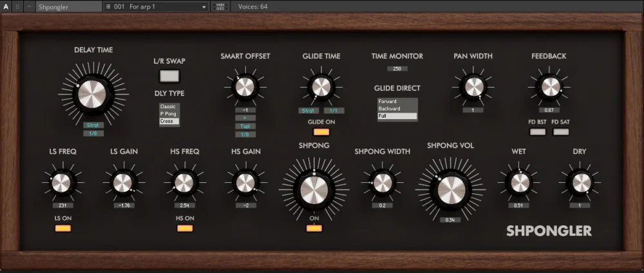Select P Pong delay type
The height and width of the screenshot is (273, 644).
pos(169,114)
